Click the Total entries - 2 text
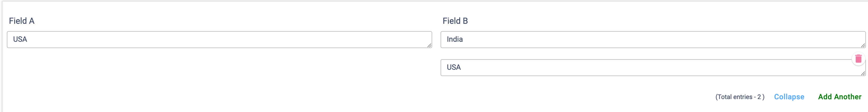868x112 pixels. pyautogui.click(x=740, y=97)
